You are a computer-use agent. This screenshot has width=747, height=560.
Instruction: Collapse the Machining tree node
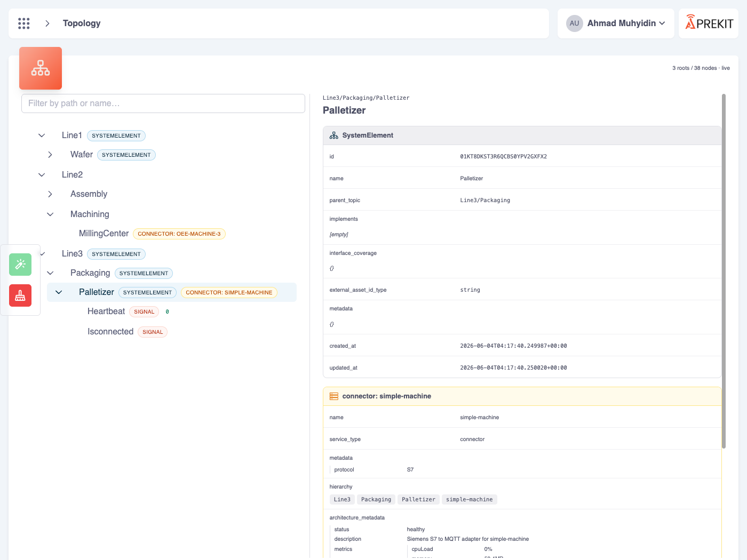pos(50,214)
